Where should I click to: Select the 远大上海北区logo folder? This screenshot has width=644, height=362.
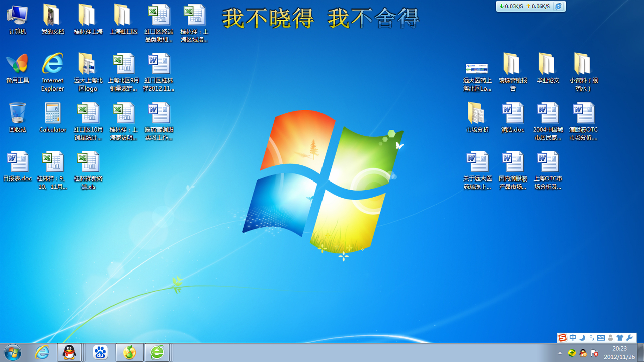[88, 72]
